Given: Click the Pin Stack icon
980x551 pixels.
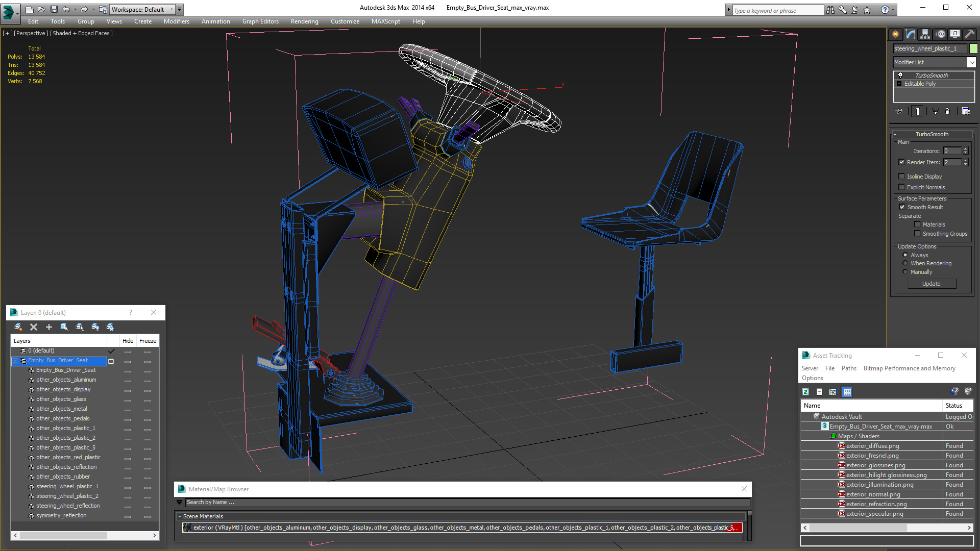Looking at the screenshot, I should (x=900, y=111).
